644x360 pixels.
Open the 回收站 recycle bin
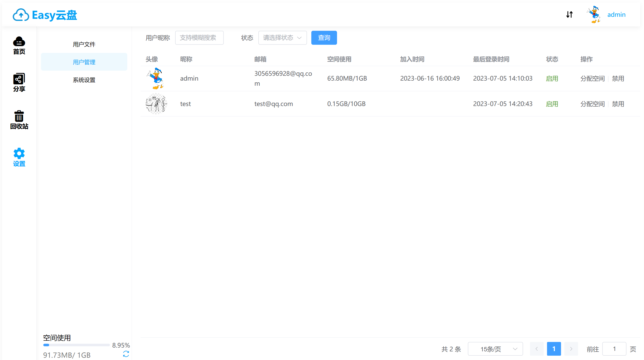19,120
